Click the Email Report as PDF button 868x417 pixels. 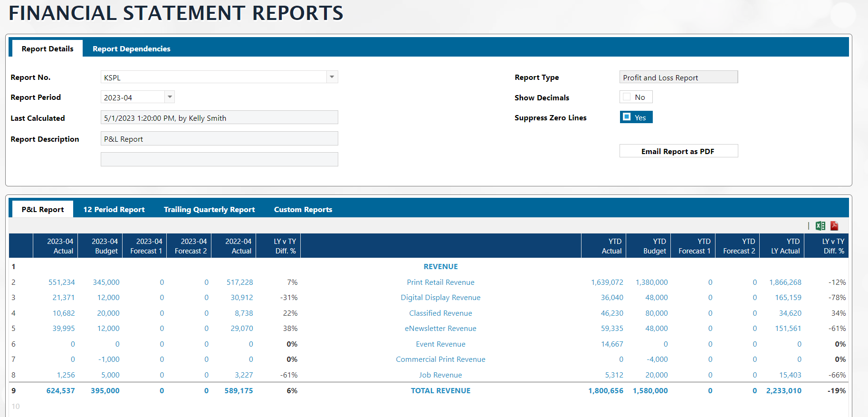click(678, 151)
